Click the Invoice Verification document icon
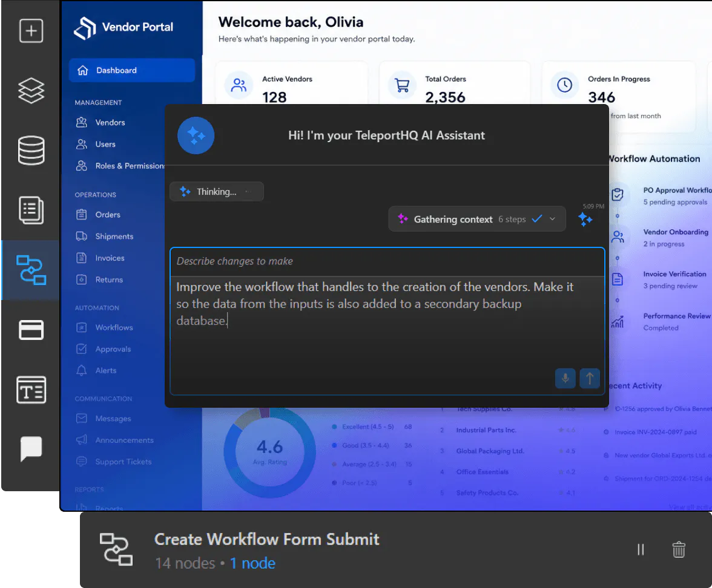The image size is (712, 588). tap(618, 279)
